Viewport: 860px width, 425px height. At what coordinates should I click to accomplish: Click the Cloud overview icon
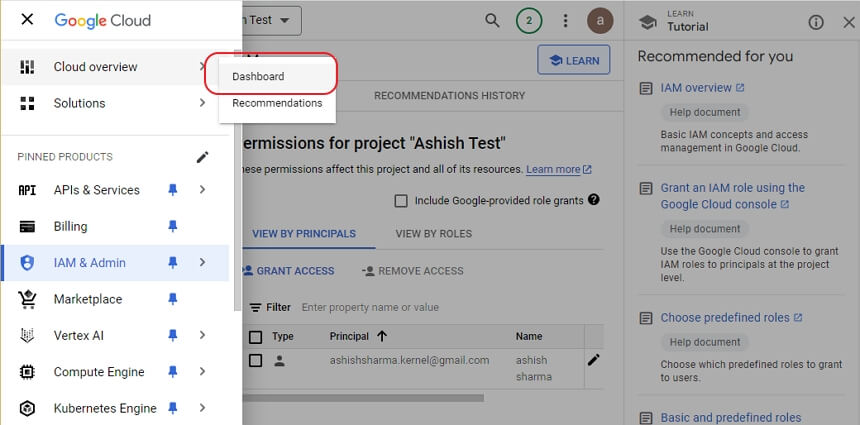point(27,67)
